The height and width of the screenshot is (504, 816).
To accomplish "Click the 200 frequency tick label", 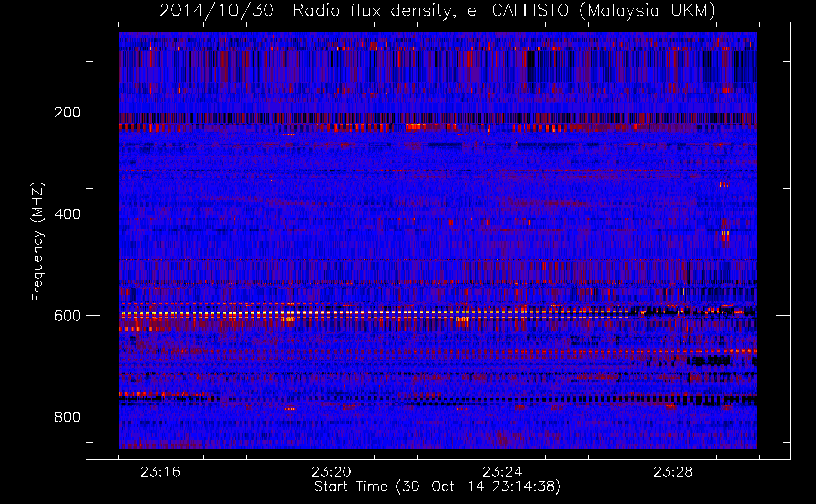I will pos(68,112).
